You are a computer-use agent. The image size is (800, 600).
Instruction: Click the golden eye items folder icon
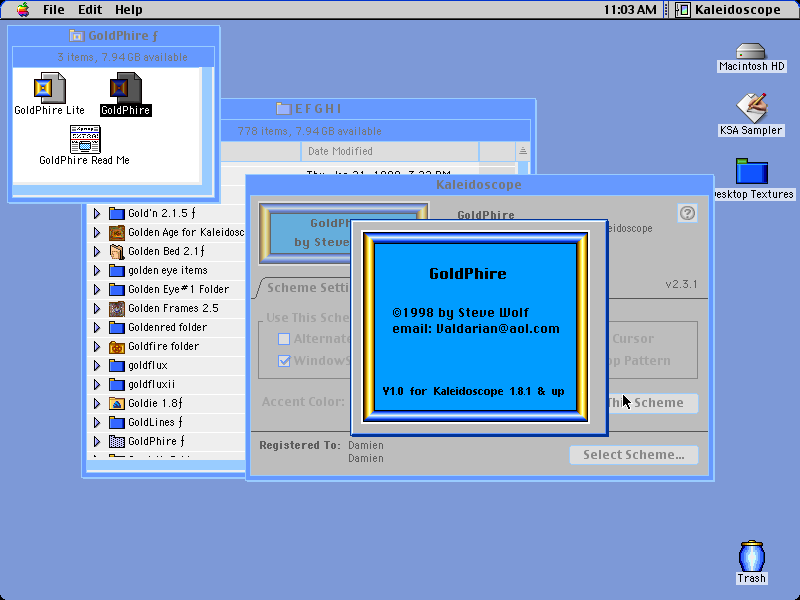point(117,270)
